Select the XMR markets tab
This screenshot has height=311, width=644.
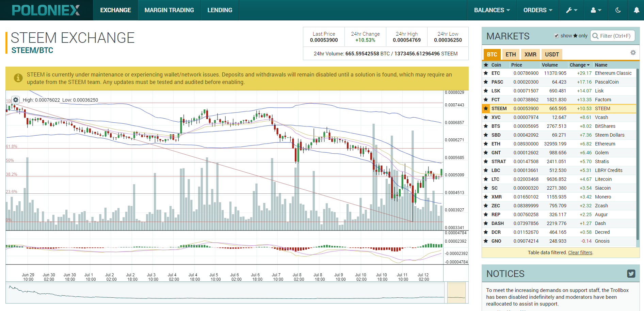(530, 54)
